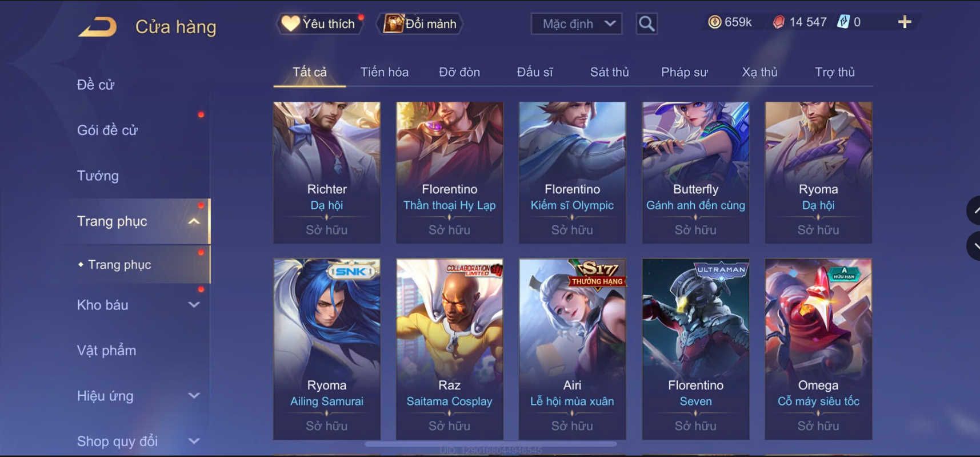The image size is (980, 457).
Task: Tap the red gem currency icon
Action: (x=778, y=22)
